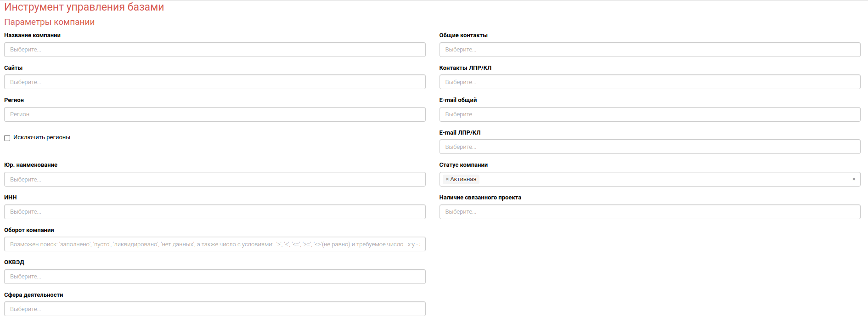Remove the Активная status tag

tap(447, 179)
